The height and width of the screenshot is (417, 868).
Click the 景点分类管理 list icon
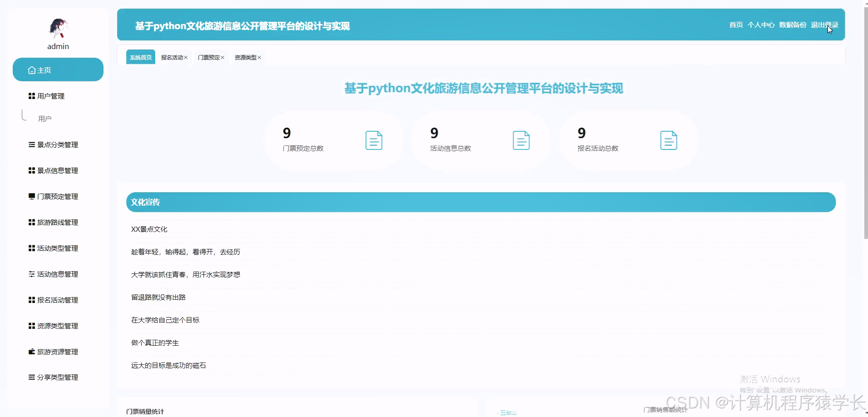[x=32, y=144]
